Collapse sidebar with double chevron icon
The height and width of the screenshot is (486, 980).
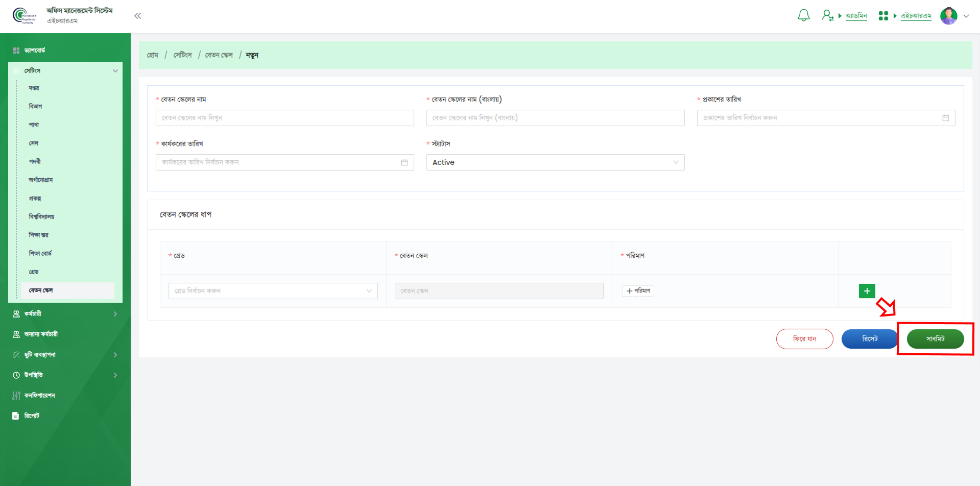[137, 16]
